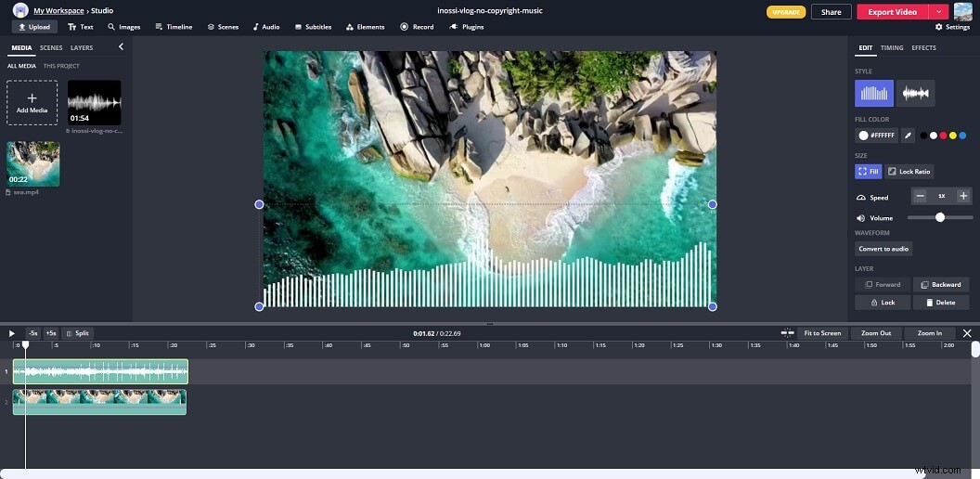The height and width of the screenshot is (479, 980).
Task: Click the yellow Upgrade button
Action: [786, 12]
